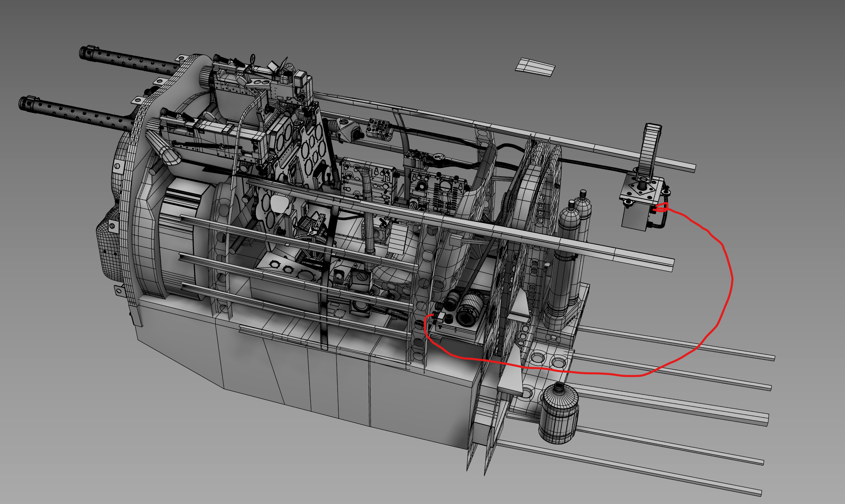This screenshot has width=845, height=504.
Task: Select the triangular bracket near bottom frames
Action: coord(512,379)
